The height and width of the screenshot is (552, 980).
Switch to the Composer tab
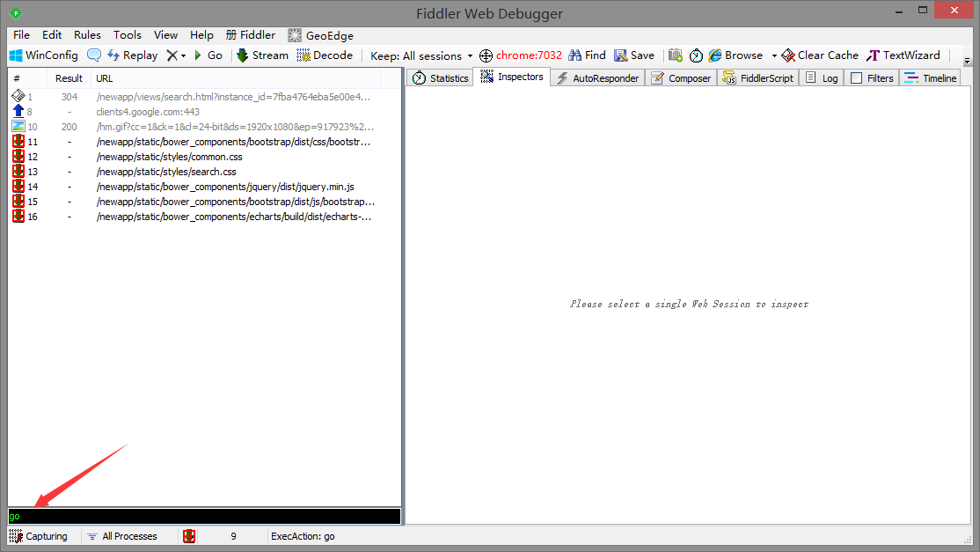coord(681,78)
